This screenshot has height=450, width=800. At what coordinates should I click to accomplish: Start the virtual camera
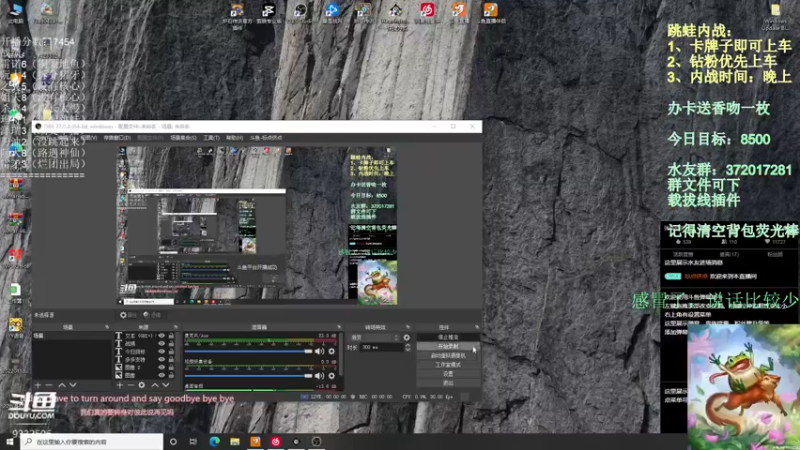tap(448, 356)
